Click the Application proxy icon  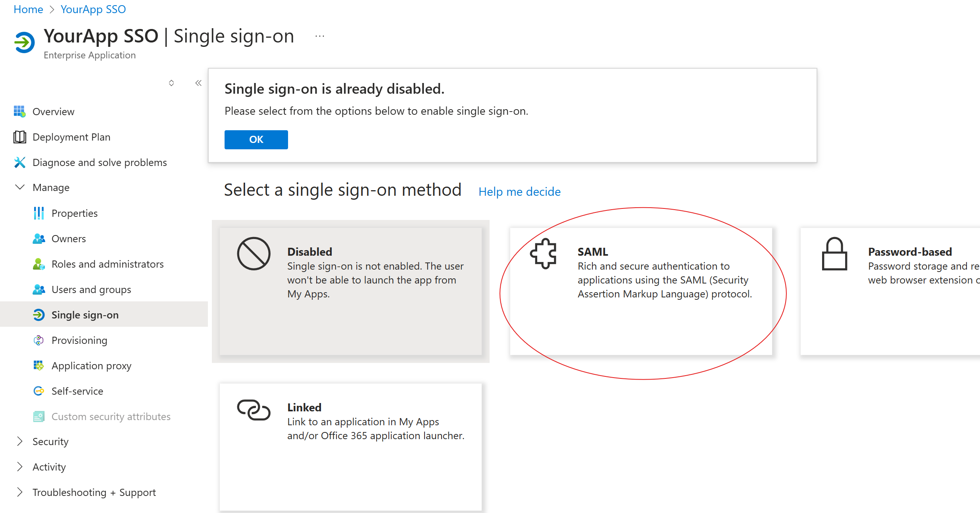[x=38, y=366]
